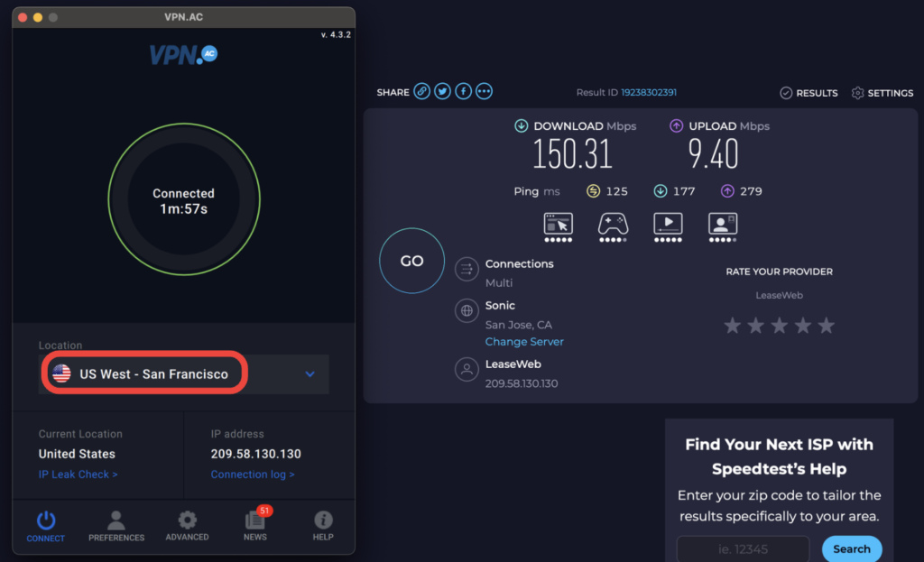Open the Advanced gear tab

click(x=187, y=526)
